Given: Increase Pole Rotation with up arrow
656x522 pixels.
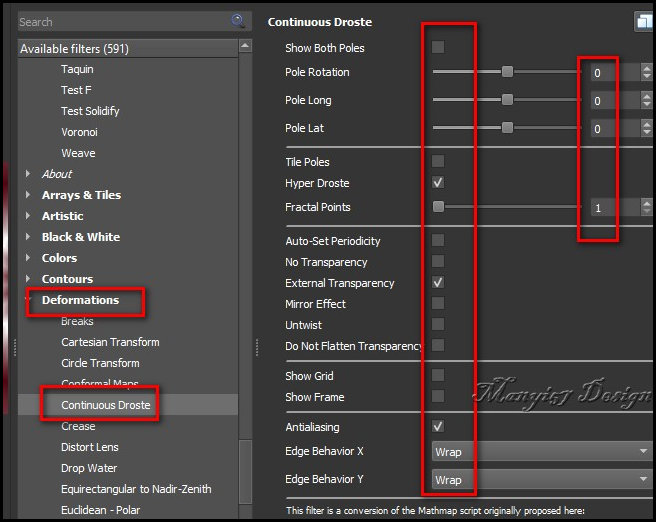Looking at the screenshot, I should pyautogui.click(x=646, y=68).
